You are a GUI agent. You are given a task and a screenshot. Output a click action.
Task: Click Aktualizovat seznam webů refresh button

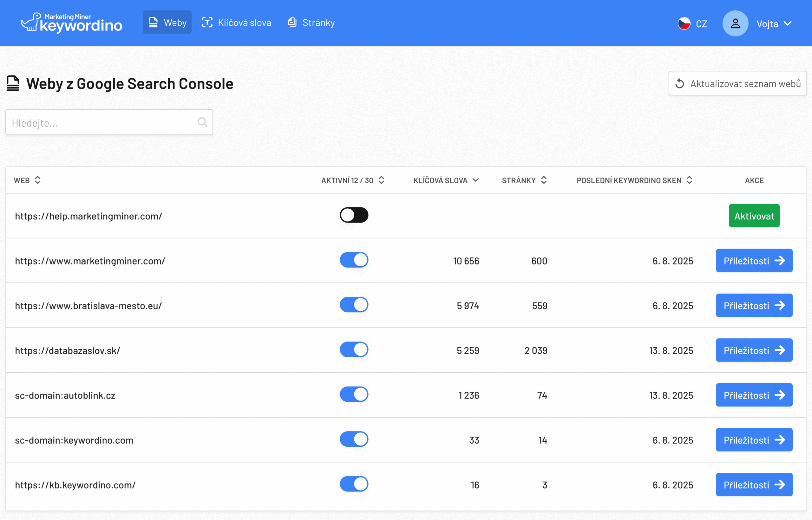click(737, 83)
